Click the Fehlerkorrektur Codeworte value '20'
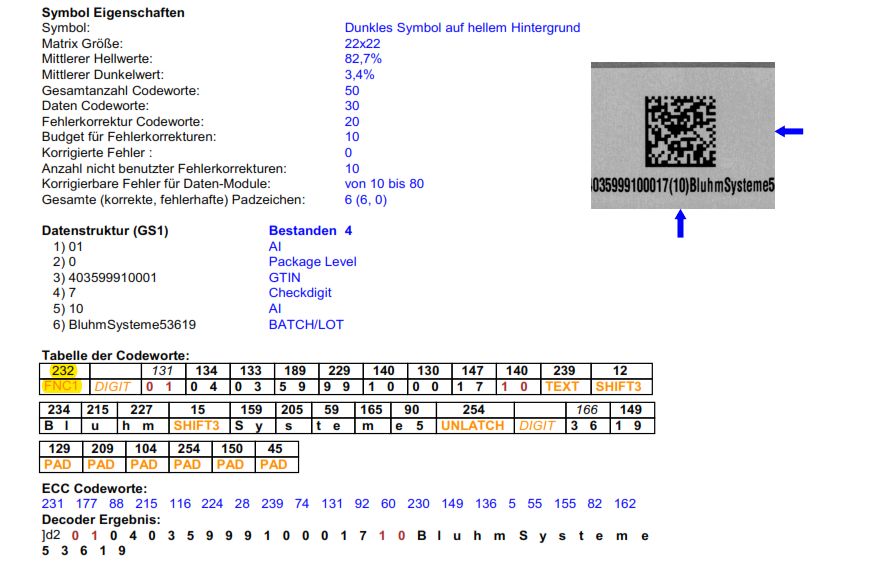 tap(352, 122)
